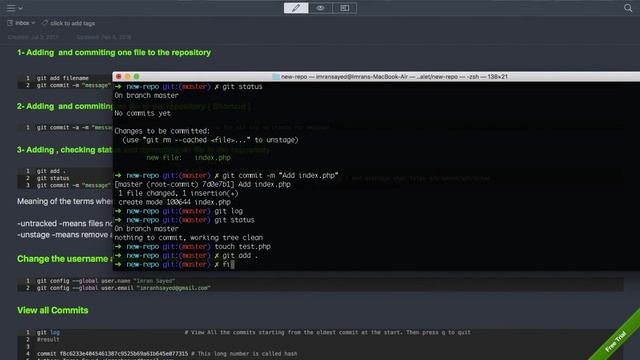640x360 pixels.
Task: Click to add tags field
Action: coord(73,24)
